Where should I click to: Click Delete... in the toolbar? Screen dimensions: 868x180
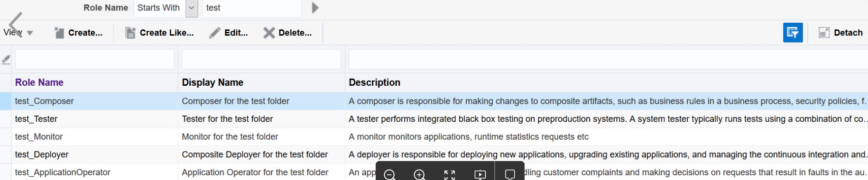pyautogui.click(x=288, y=33)
